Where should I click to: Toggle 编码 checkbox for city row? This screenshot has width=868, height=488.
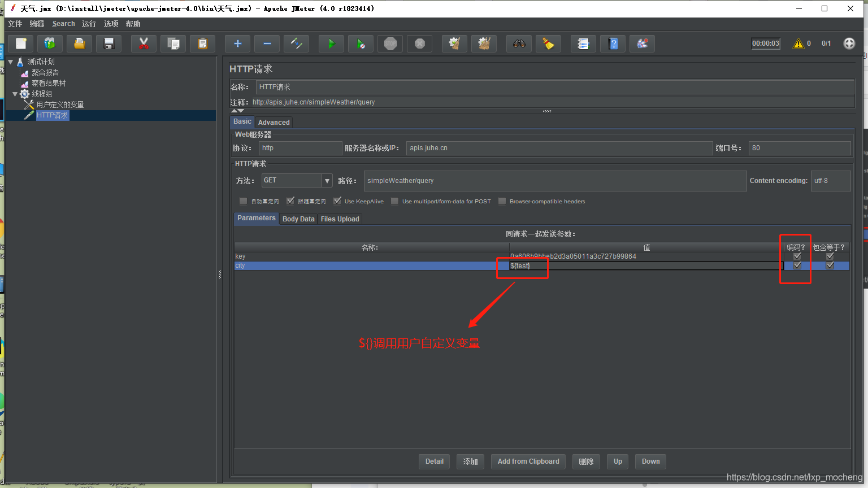tap(797, 265)
